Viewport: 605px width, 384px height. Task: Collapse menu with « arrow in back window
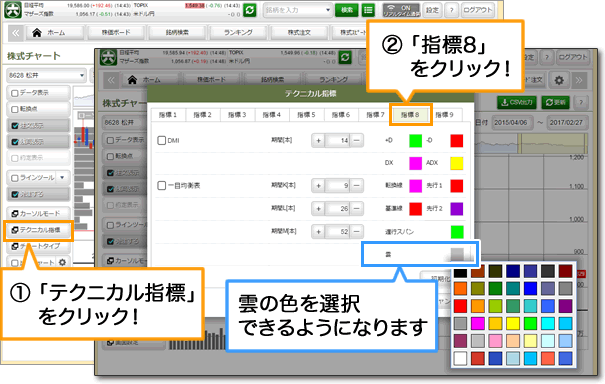(15, 33)
